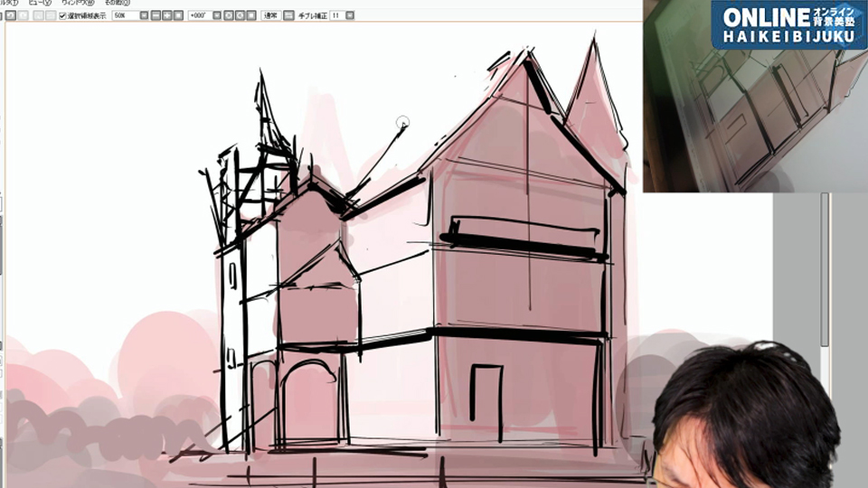Screen dimensions: 868x488
Task: Click the icon right of 通常
Action: click(288, 15)
